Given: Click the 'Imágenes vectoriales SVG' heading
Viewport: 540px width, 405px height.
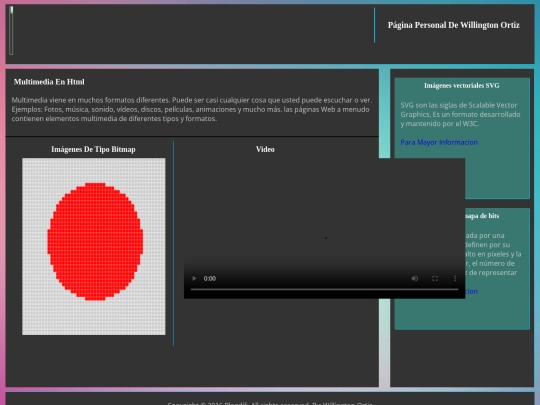Looking at the screenshot, I should coord(461,85).
